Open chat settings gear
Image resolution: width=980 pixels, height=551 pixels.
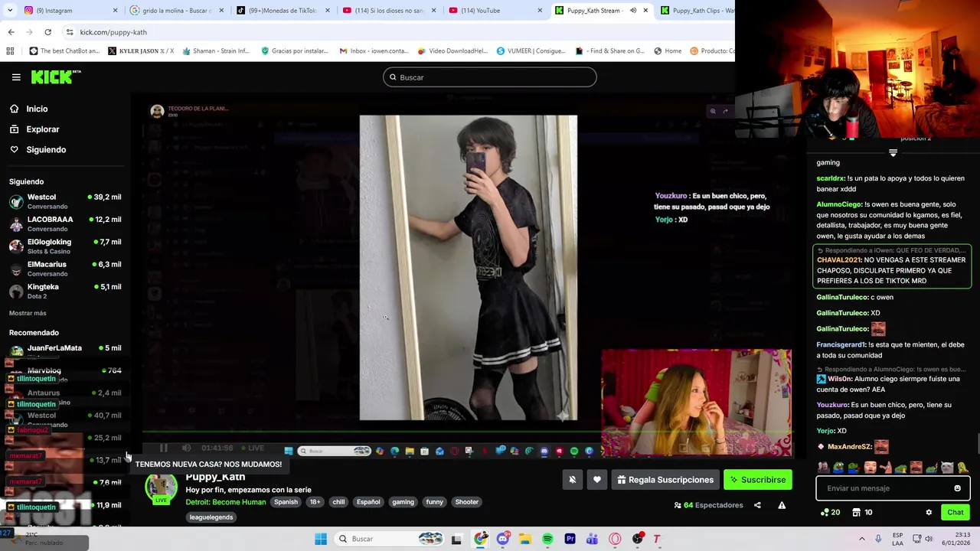tap(929, 513)
